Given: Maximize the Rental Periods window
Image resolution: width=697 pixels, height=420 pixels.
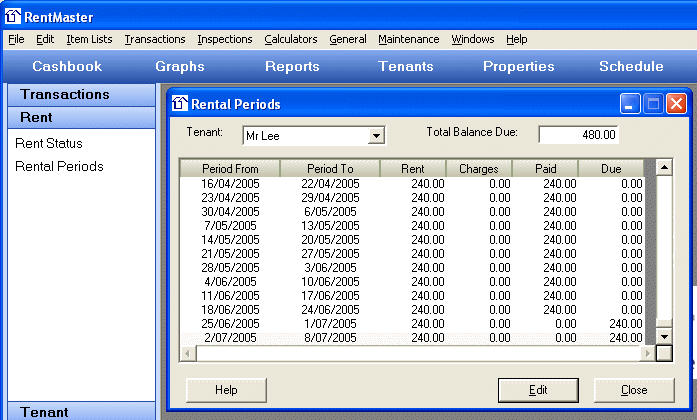Looking at the screenshot, I should click(653, 104).
